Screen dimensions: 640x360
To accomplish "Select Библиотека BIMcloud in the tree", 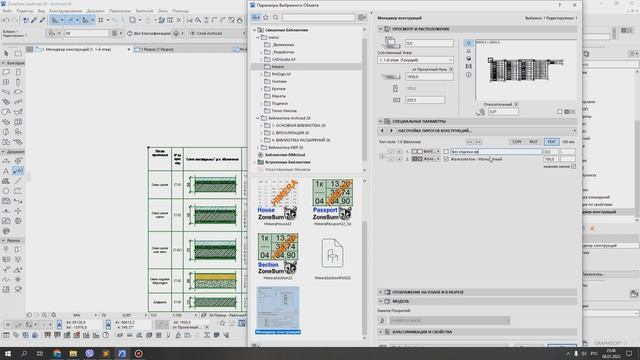I will (x=284, y=155).
